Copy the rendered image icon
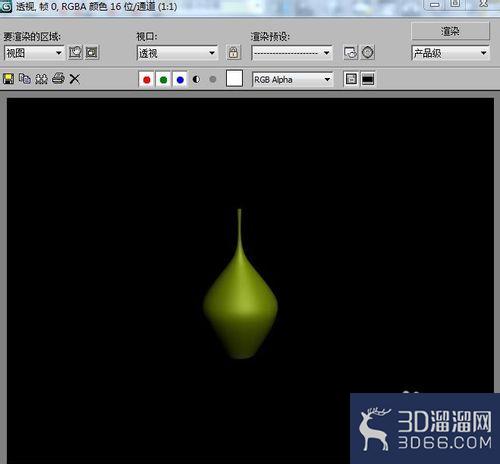This screenshot has width=500, height=464. tap(25, 79)
